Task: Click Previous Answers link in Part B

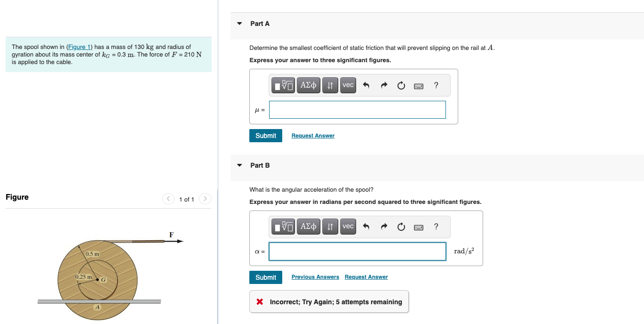Action: [x=315, y=277]
